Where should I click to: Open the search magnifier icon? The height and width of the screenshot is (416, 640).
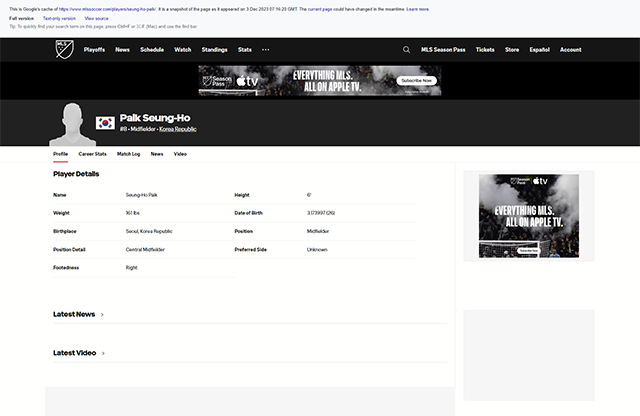(406, 49)
